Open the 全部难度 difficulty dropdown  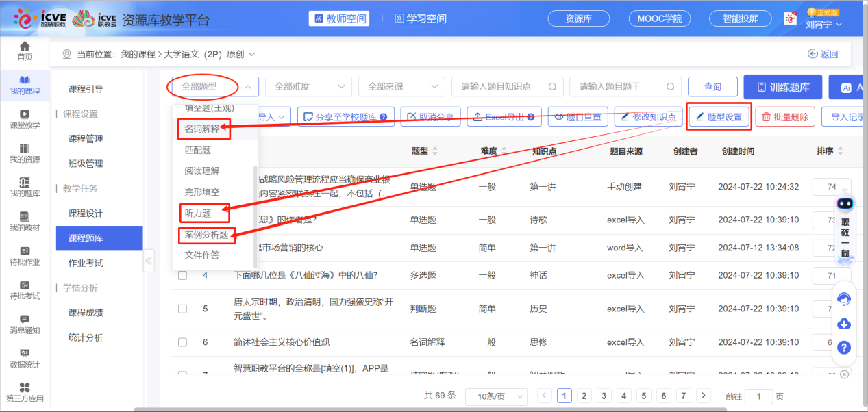pyautogui.click(x=308, y=86)
